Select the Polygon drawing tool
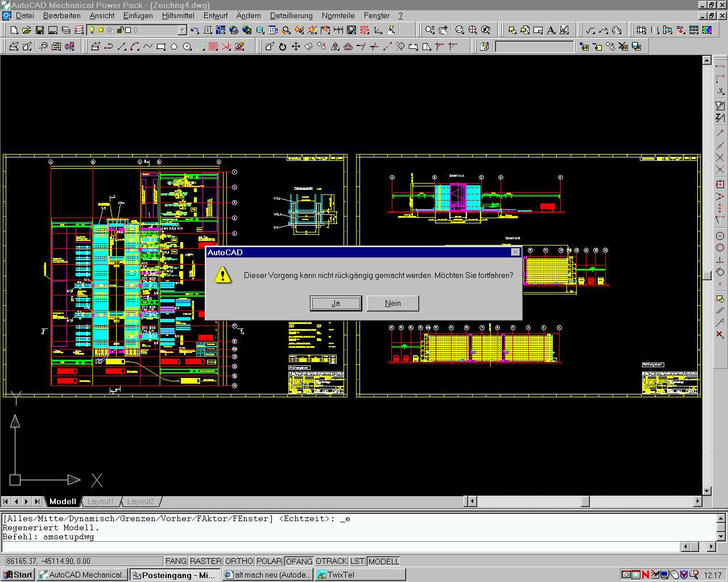 (x=174, y=47)
